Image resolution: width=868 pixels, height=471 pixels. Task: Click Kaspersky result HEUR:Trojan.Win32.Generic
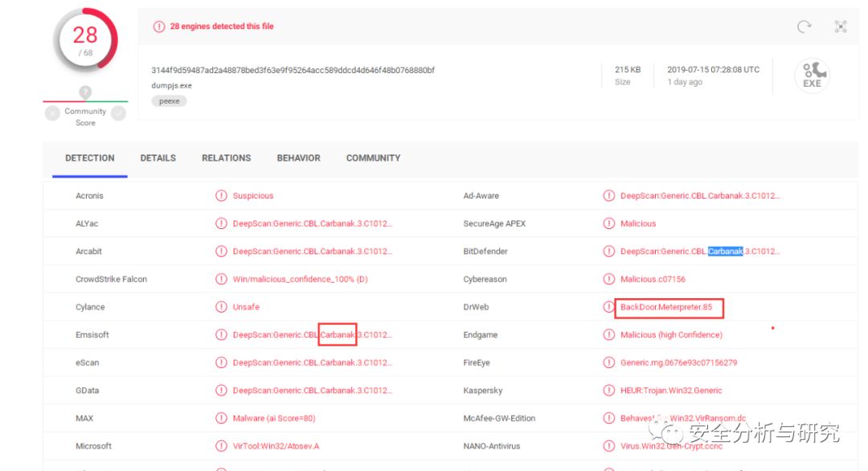pos(671,390)
